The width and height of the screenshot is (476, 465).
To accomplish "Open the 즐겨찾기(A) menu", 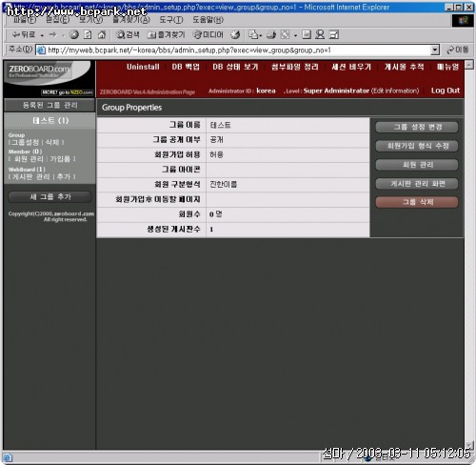I will [x=131, y=20].
